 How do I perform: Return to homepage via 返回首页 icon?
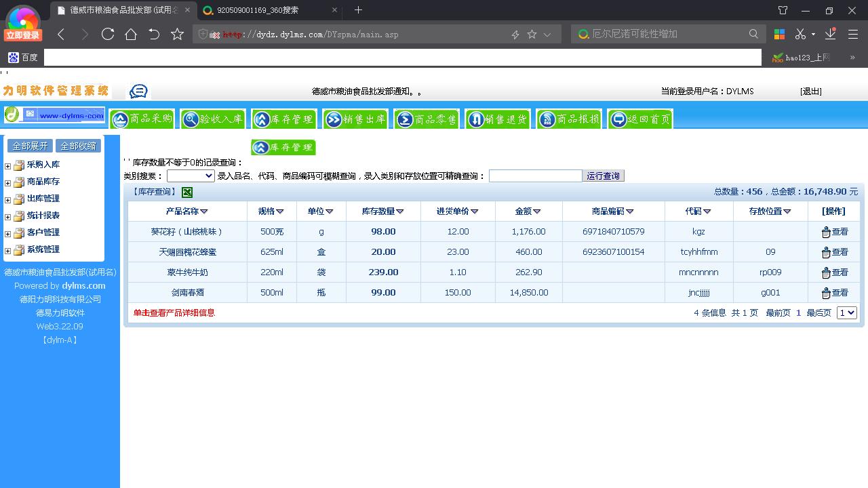coord(639,119)
